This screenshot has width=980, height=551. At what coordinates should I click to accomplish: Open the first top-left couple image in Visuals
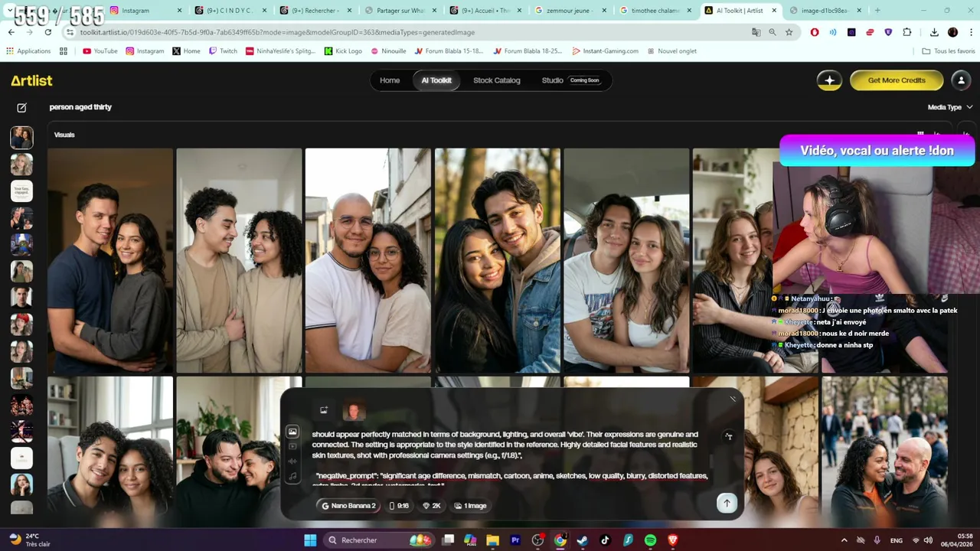[110, 260]
